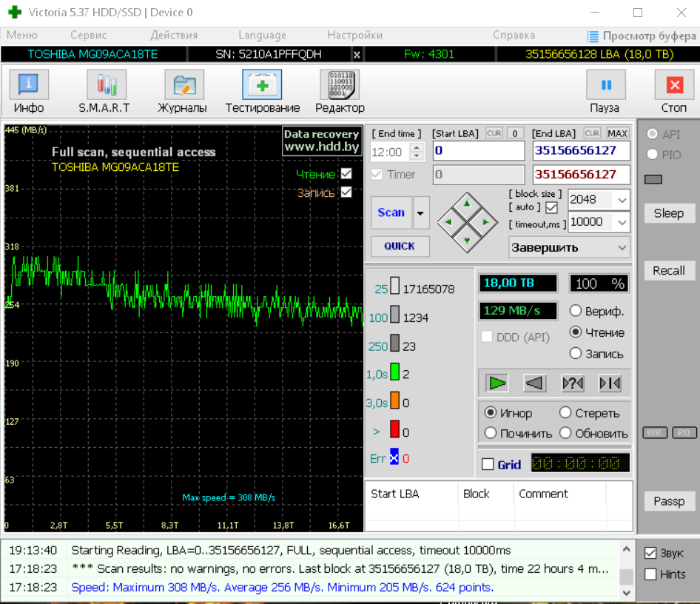Expand the block size 2048 dropdown
Viewport: 700px width, 604px height.
pyautogui.click(x=620, y=200)
